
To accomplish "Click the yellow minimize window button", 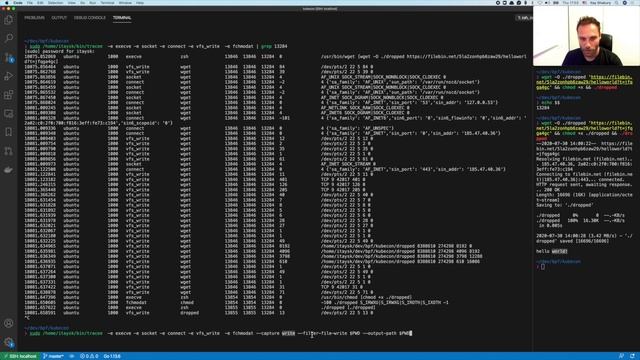I will coord(8,9).
